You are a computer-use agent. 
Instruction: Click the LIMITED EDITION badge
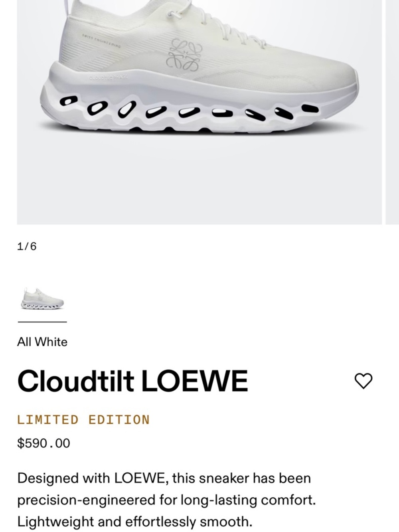coord(83,419)
